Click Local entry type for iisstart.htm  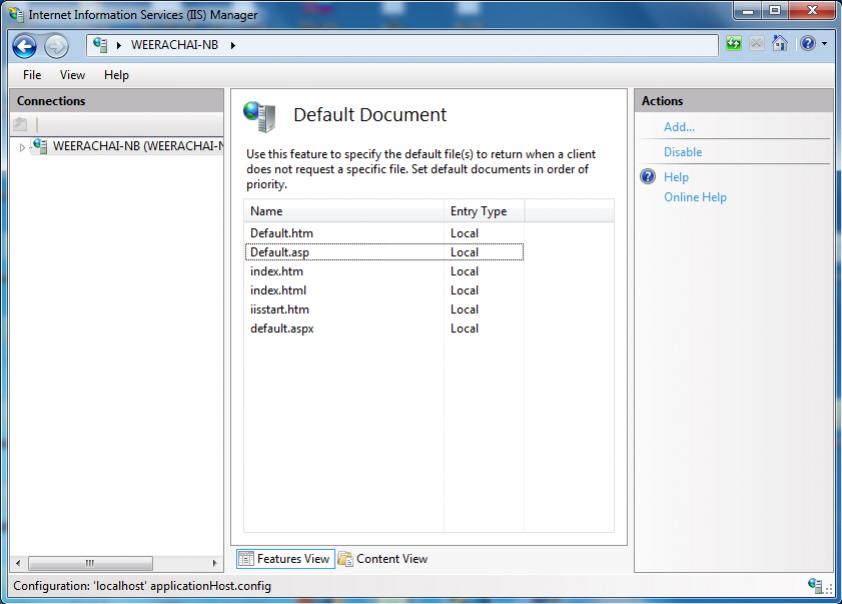click(464, 310)
